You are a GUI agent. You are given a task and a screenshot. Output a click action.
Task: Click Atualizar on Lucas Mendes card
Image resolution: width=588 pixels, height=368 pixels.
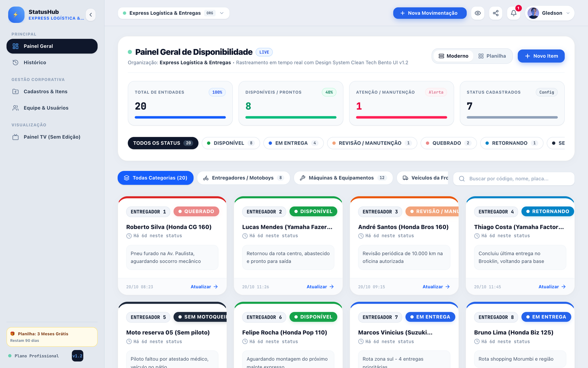320,287
